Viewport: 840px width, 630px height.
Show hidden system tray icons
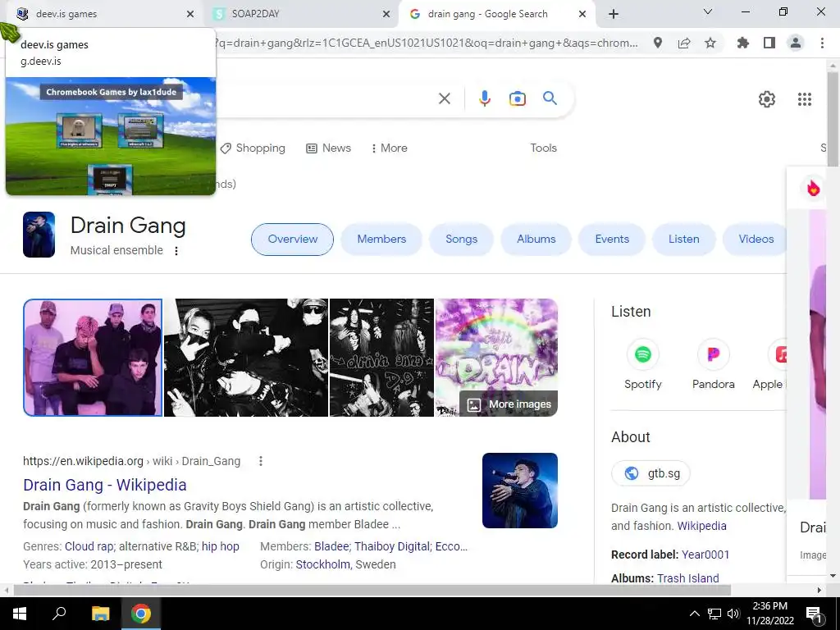pyautogui.click(x=694, y=614)
